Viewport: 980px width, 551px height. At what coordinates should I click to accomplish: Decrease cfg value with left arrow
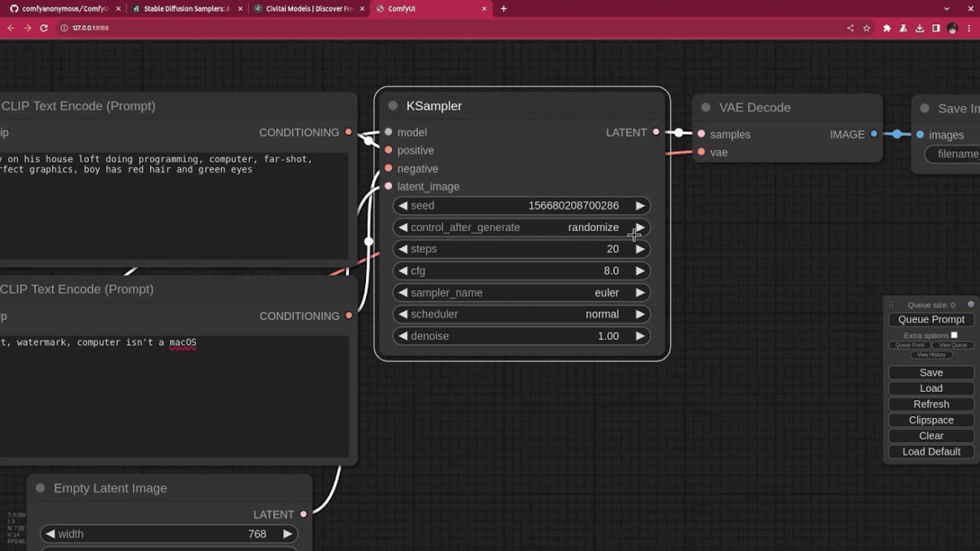[403, 271]
